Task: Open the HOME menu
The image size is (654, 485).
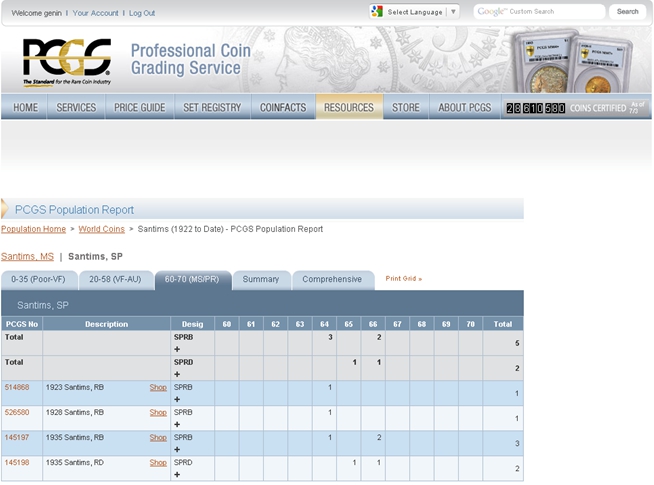Action: point(25,108)
